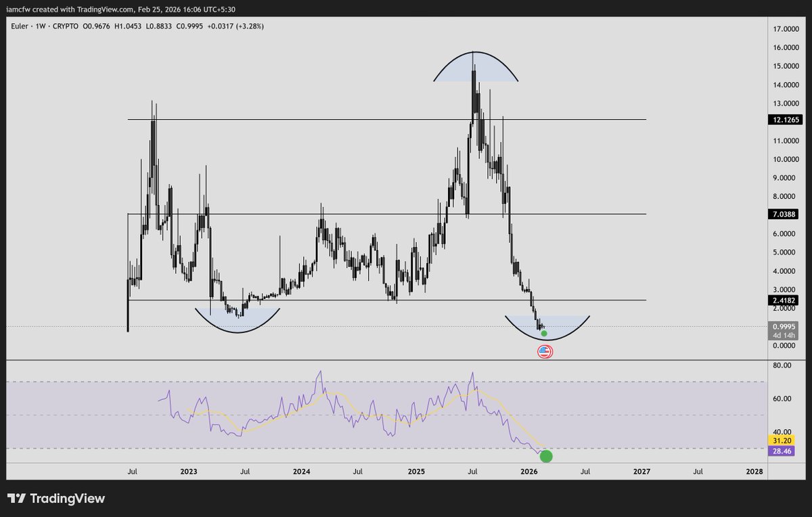Click the 2023 time axis label
Screen dimensions: 812x517
[189, 471]
